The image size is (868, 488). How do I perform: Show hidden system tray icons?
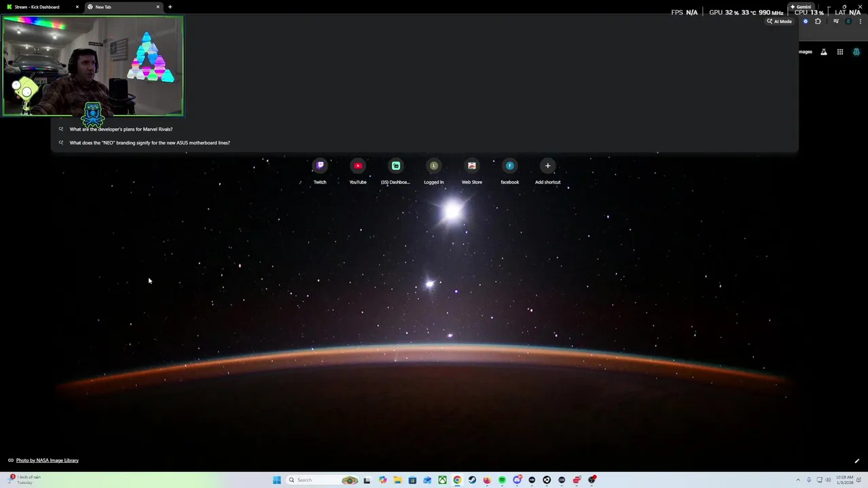(798, 480)
